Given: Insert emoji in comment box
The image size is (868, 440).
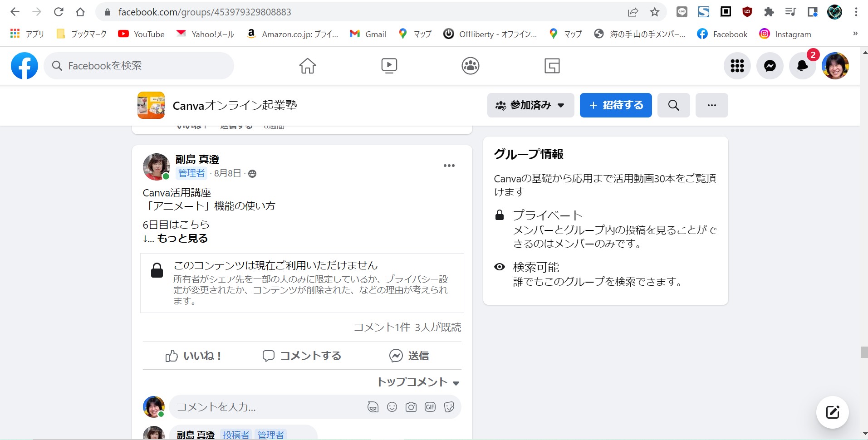Looking at the screenshot, I should pos(392,407).
